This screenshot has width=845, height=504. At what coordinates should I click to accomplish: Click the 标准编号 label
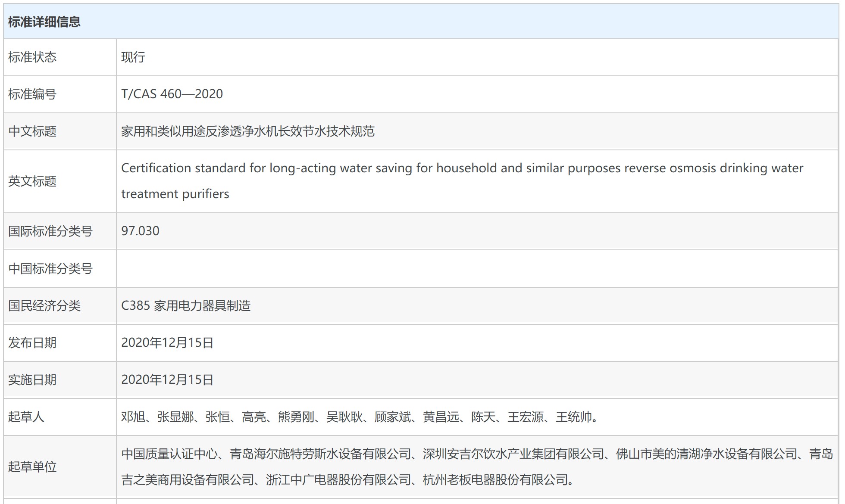32,94
